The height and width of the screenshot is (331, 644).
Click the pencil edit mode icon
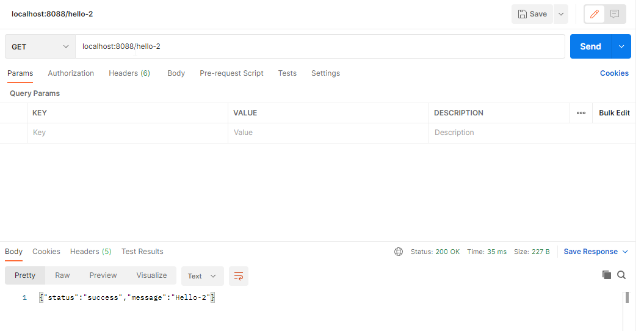pos(595,14)
